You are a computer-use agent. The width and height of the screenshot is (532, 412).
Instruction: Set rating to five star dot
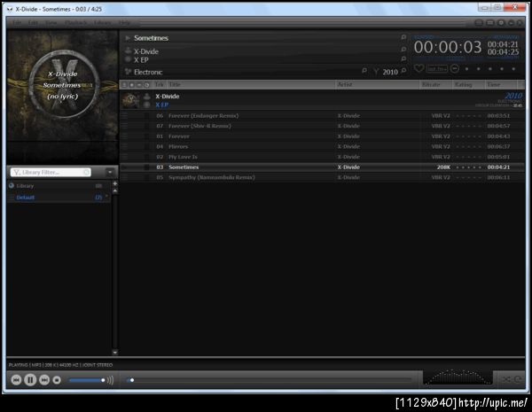tap(513, 69)
